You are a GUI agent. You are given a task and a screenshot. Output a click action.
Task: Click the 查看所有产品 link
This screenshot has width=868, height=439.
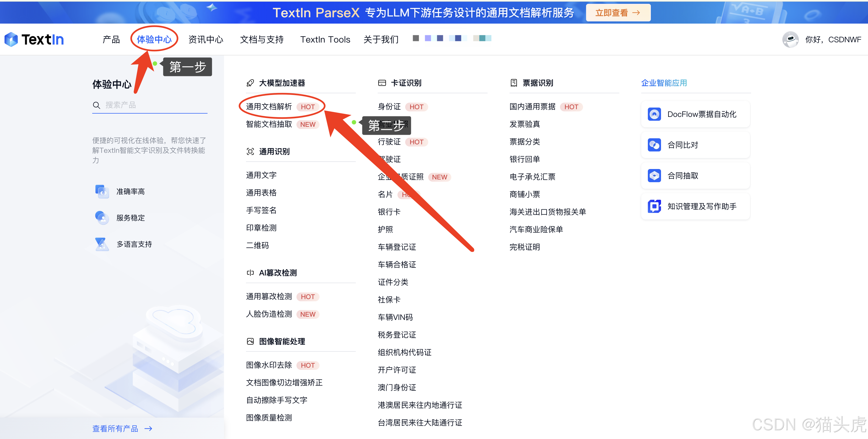point(115,429)
